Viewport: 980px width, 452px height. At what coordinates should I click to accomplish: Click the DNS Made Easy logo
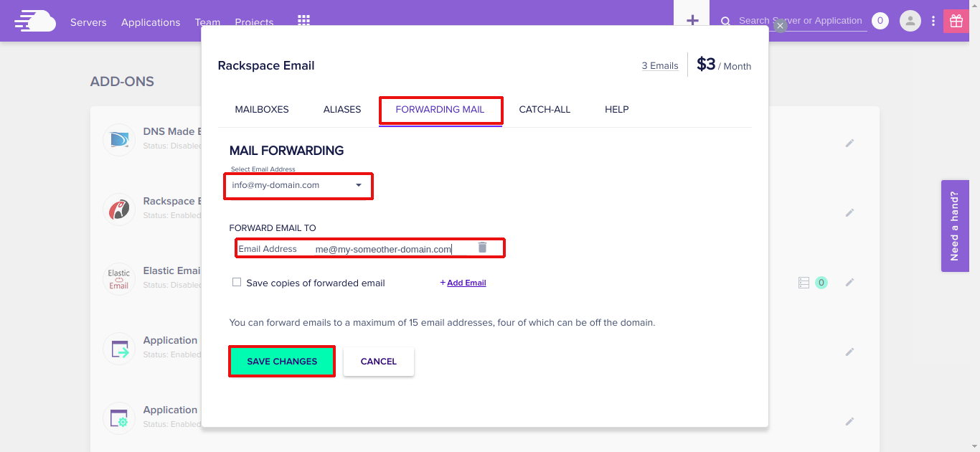point(119,140)
